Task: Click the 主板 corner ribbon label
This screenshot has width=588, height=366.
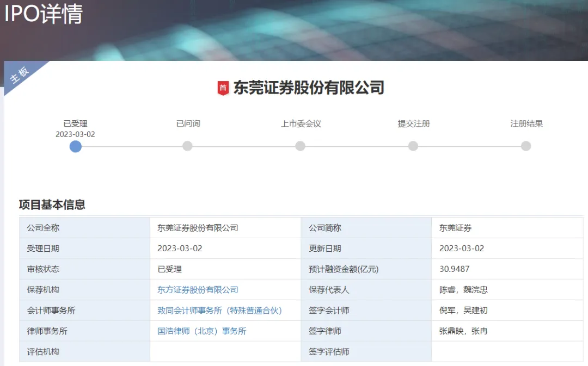Action: [x=19, y=75]
